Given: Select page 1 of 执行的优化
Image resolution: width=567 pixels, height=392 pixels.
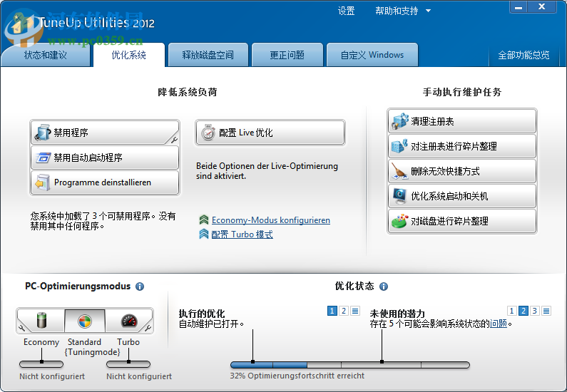Looking at the screenshot, I should [x=332, y=311].
